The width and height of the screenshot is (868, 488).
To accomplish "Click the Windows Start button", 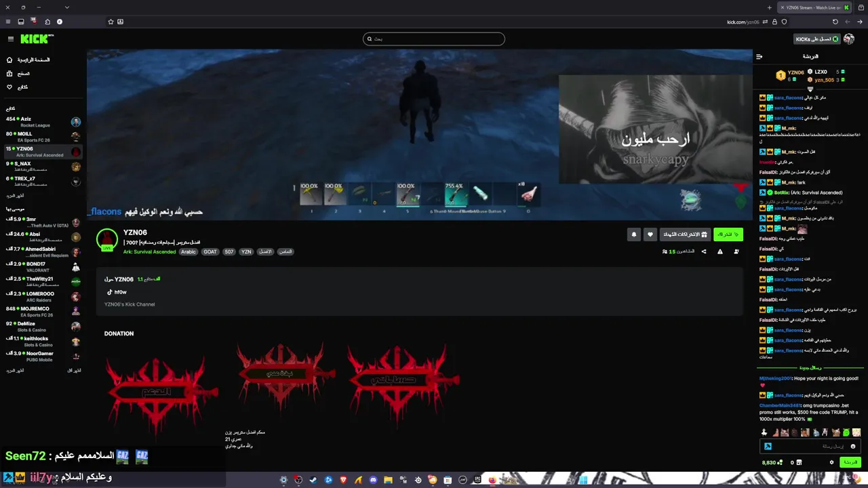I will pos(583,480).
